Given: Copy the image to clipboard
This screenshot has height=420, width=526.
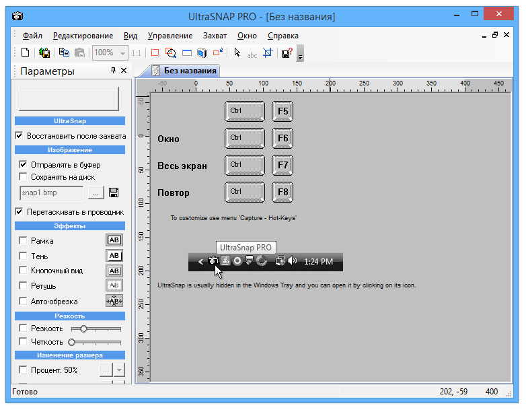Looking at the screenshot, I should (x=64, y=53).
